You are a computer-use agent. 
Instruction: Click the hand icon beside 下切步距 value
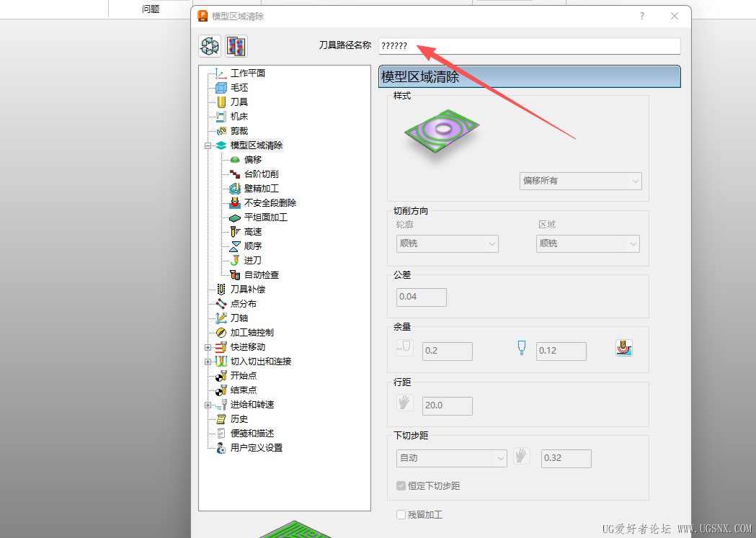521,456
